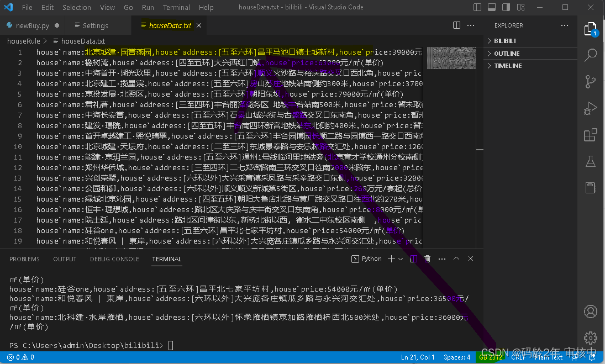Click the errors and warnings status indicator
Image resolution: width=605 pixels, height=364 pixels.
pyautogui.click(x=21, y=357)
